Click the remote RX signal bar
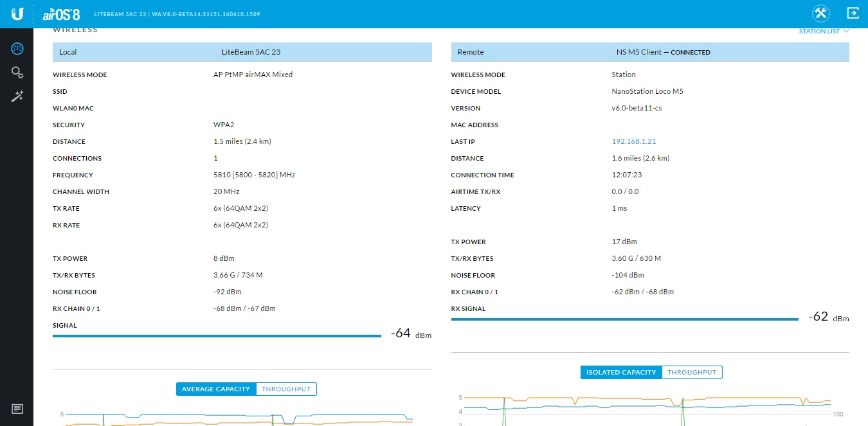Screen dimensions: 868x426 point(625,319)
